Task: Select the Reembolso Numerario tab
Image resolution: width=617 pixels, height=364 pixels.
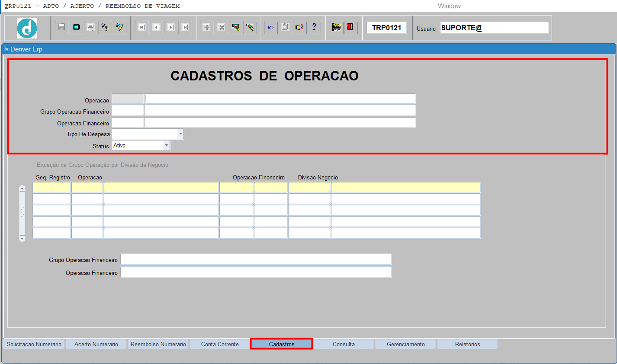Action: click(x=158, y=344)
